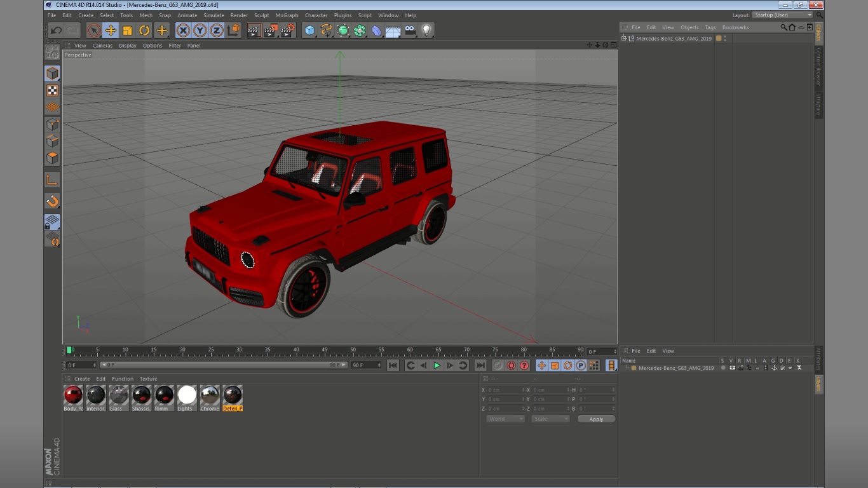
Task: Click frame 45 on the timeline ruler
Action: coord(325,351)
